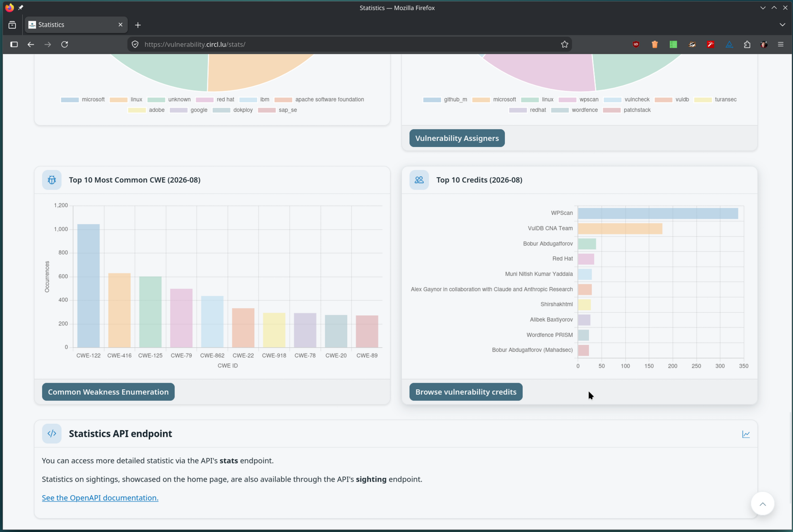Select the Statistics browser tab
This screenshot has width=793, height=532.
[x=76, y=25]
